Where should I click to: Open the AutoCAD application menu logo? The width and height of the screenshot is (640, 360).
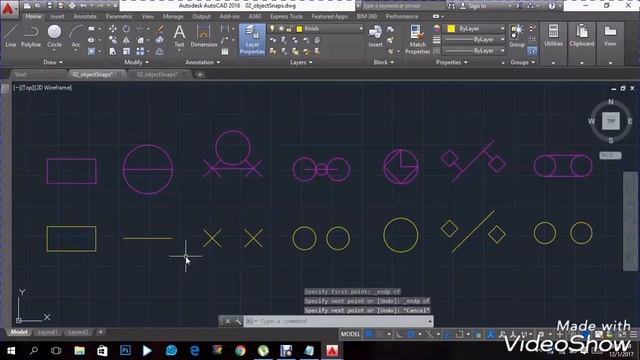coord(8,9)
